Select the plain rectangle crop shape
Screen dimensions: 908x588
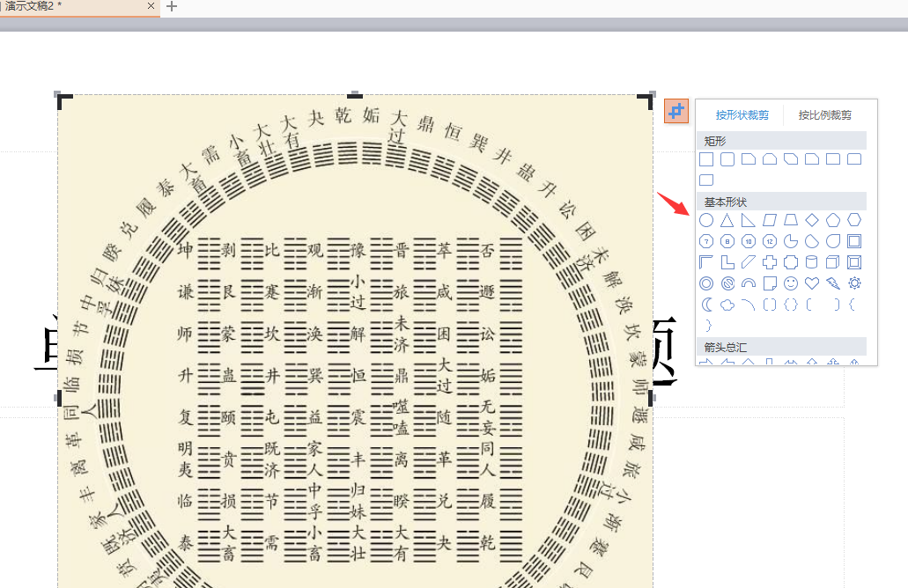706,159
